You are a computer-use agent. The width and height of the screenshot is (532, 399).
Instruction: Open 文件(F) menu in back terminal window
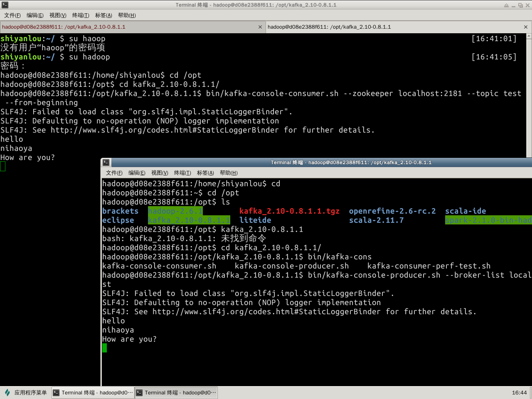(12, 15)
